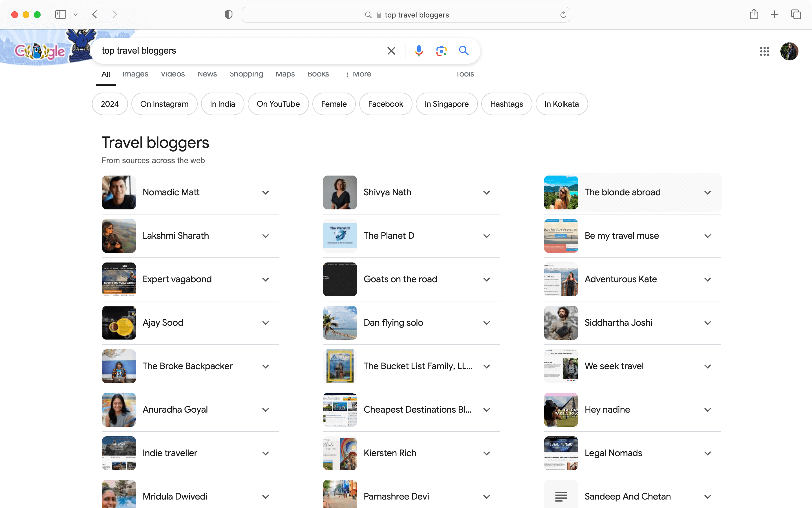Open the More search categories menu
This screenshot has width=812, height=508.
coord(358,74)
